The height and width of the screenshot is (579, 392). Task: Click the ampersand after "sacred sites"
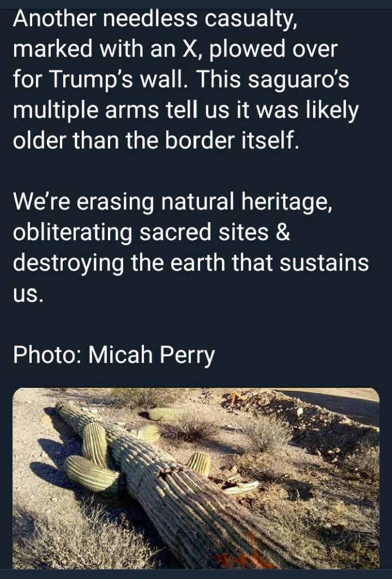coord(284,232)
